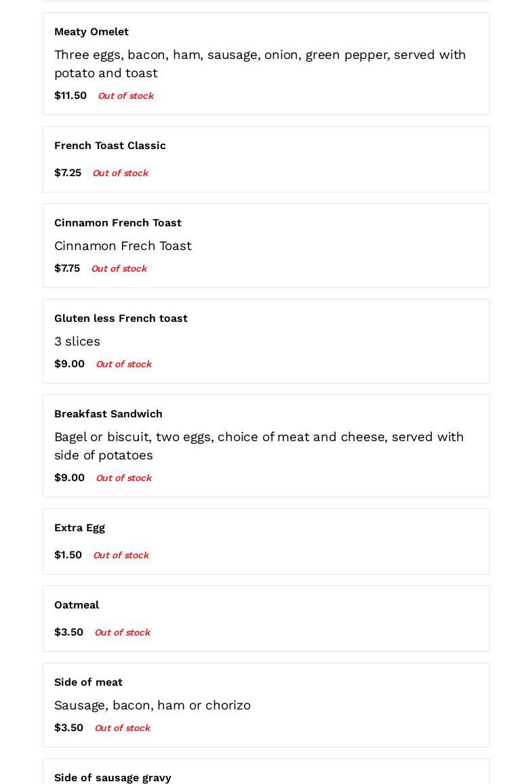Image resolution: width=532 pixels, height=784 pixels.
Task: Select the French Toast Classic title
Action: pos(110,146)
